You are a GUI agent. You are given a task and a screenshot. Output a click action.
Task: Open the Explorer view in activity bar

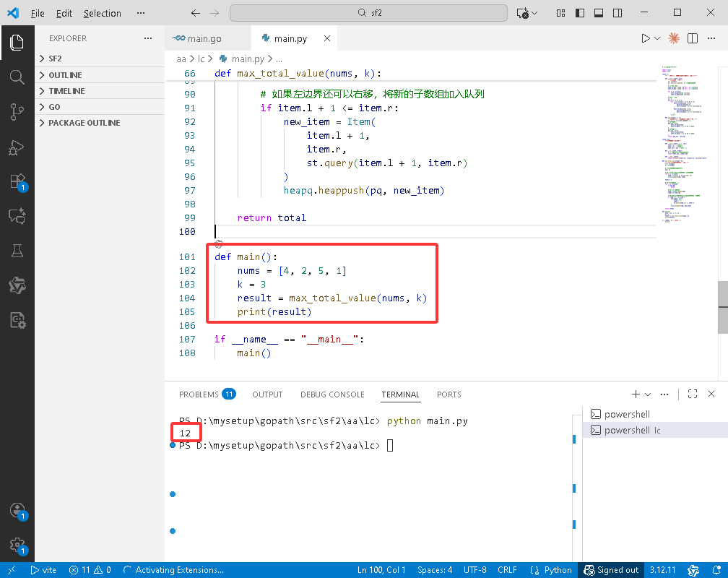point(17,43)
